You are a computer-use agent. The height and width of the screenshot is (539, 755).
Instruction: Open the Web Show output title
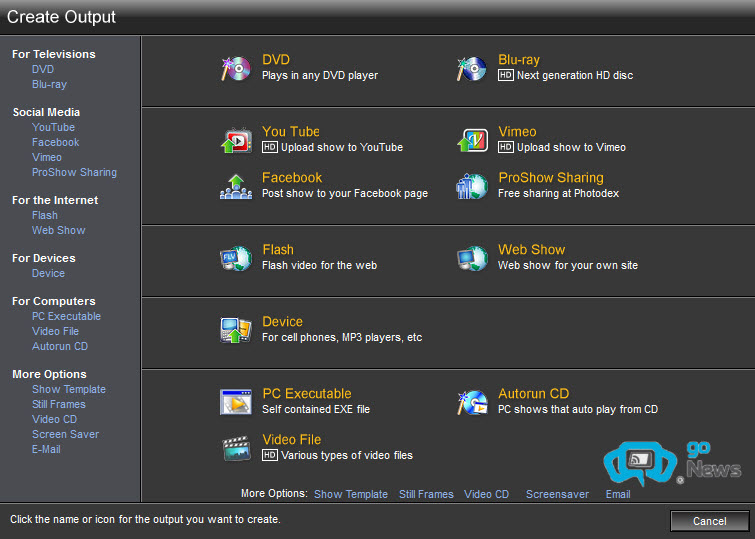click(x=532, y=250)
